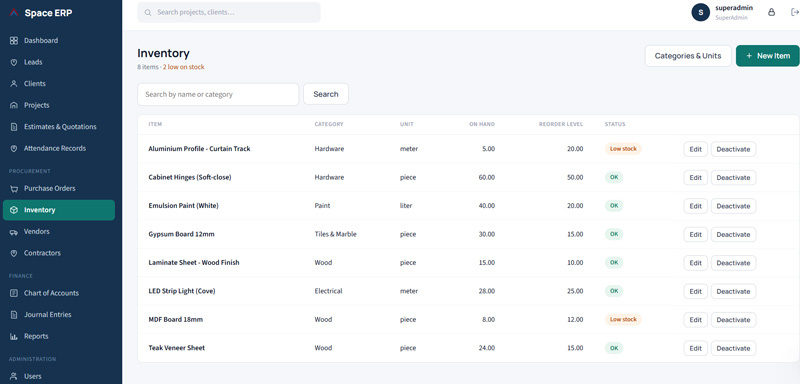The height and width of the screenshot is (384, 800).
Task: Click 'Tiles & Marble' category cell
Action: click(336, 234)
